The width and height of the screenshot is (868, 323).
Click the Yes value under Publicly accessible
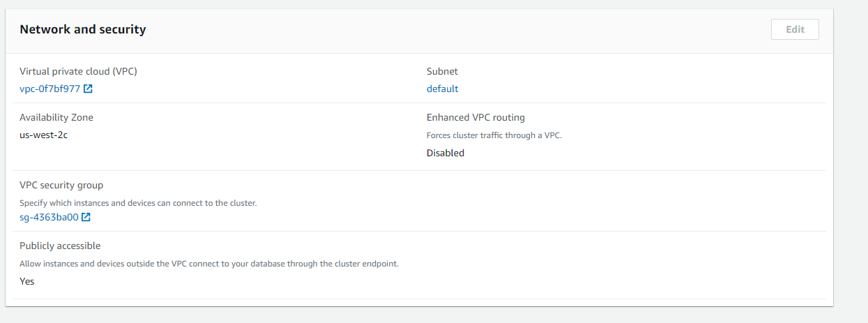click(27, 281)
